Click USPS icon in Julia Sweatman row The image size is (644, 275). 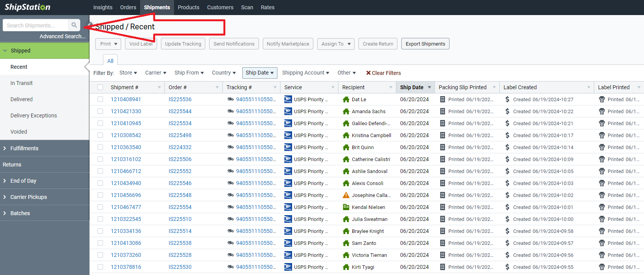(288, 219)
